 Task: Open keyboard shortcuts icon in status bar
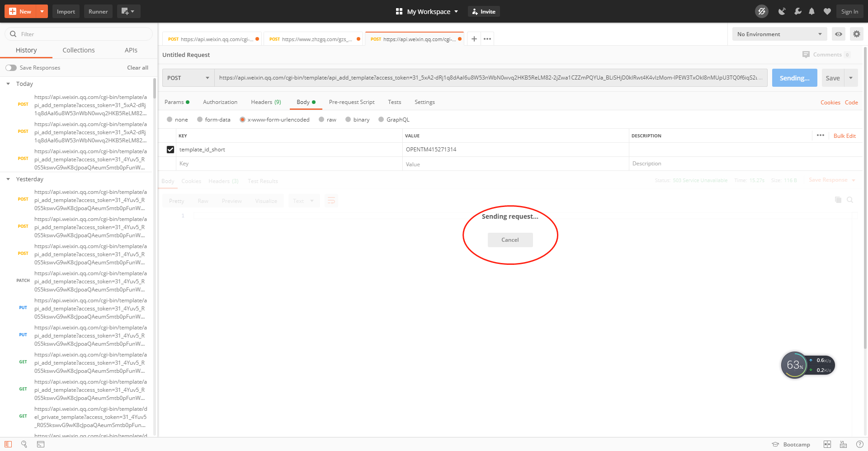844,444
